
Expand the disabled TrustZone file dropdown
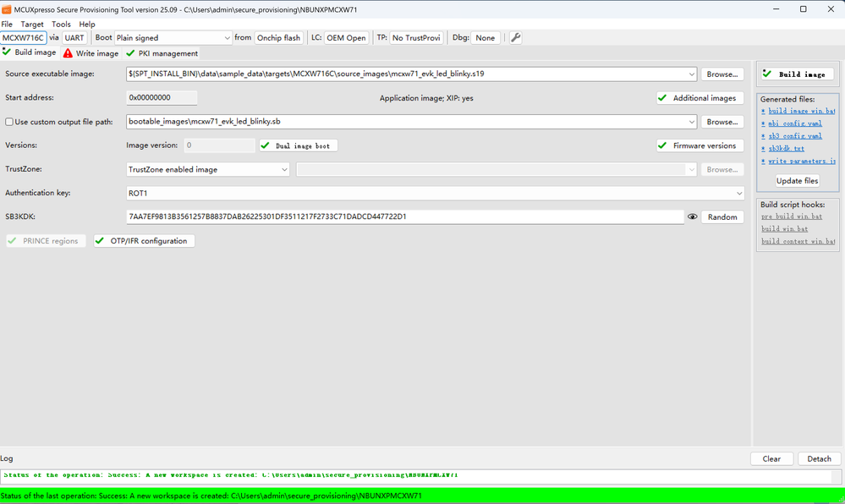[x=691, y=169]
